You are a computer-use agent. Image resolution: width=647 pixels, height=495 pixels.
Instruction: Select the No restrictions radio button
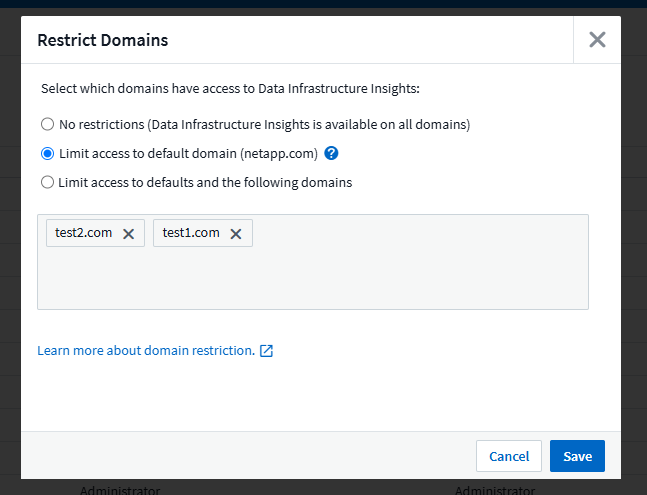[47, 125]
